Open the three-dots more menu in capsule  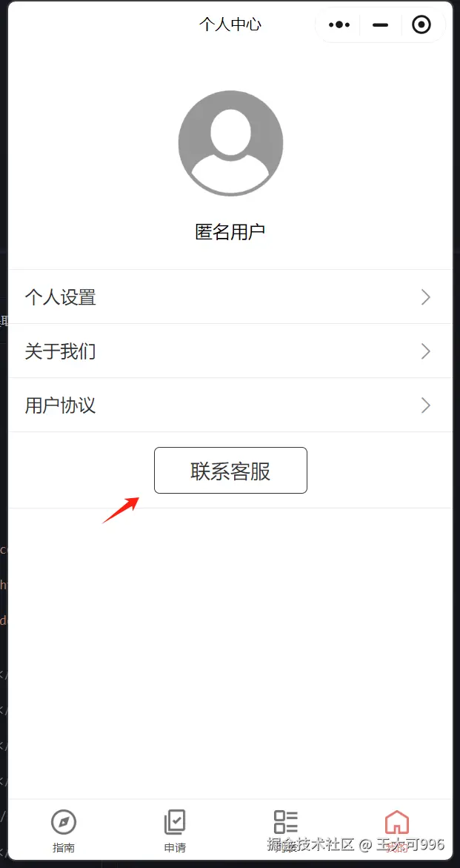tap(339, 25)
